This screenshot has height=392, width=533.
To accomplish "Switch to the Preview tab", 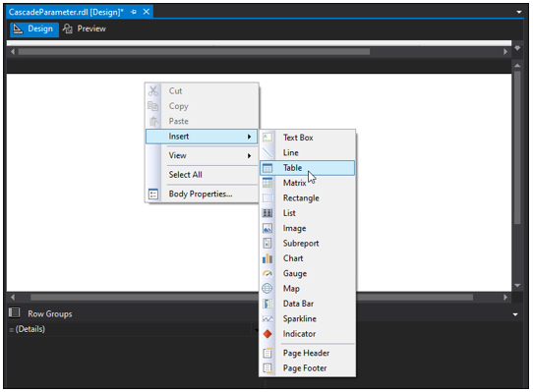I will [85, 28].
